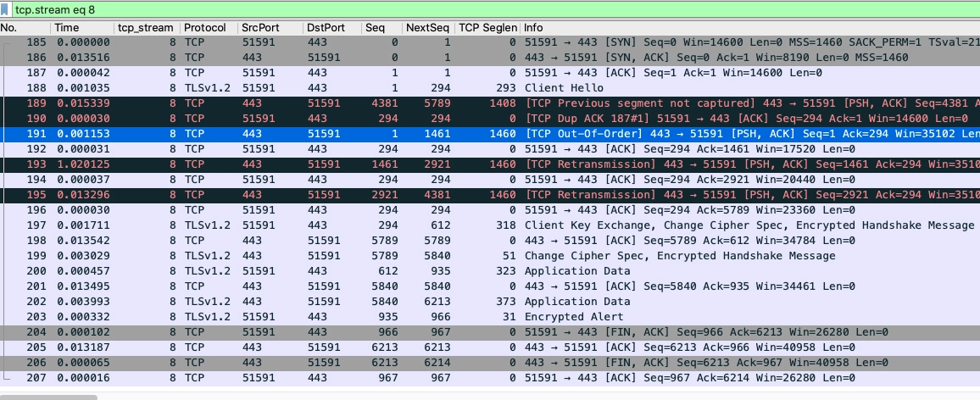
Task: Click the tcp_stream column header
Action: point(147,27)
